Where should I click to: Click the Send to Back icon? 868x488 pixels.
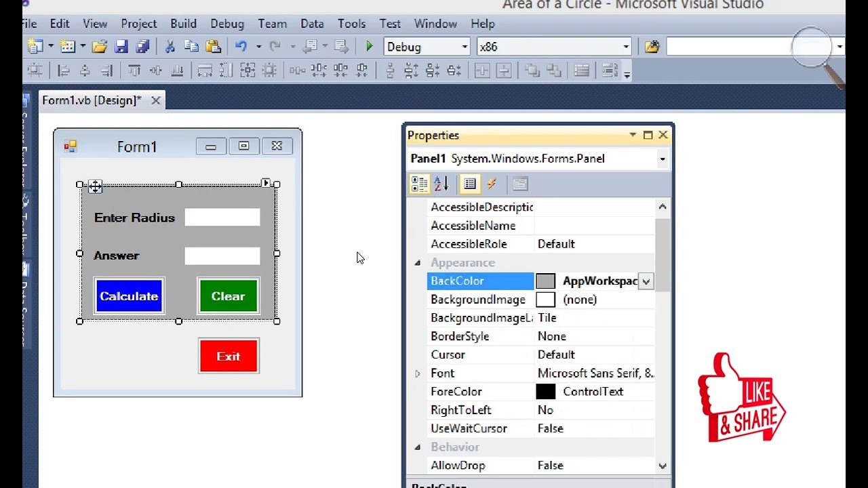point(554,70)
